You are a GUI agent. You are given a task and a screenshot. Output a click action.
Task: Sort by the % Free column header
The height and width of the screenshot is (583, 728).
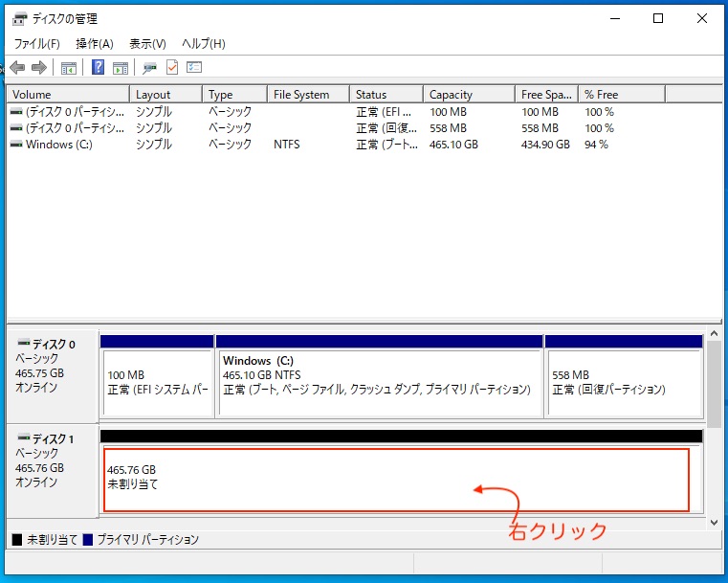click(622, 95)
